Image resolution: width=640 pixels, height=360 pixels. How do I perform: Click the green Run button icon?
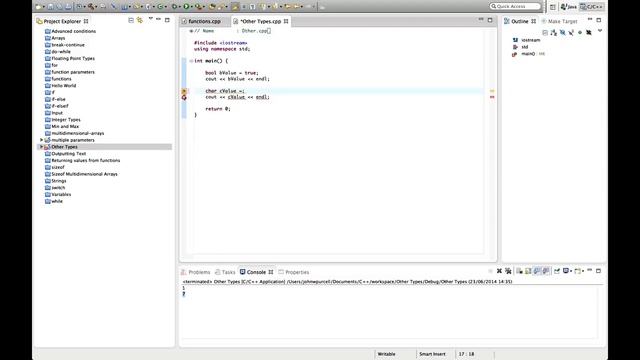click(186, 7)
